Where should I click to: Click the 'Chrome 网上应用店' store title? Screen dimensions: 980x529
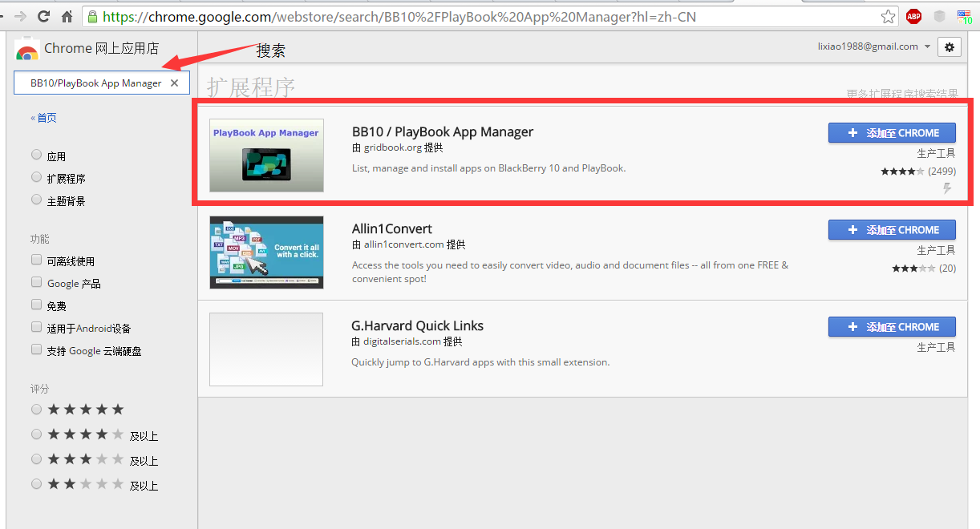pos(101,48)
